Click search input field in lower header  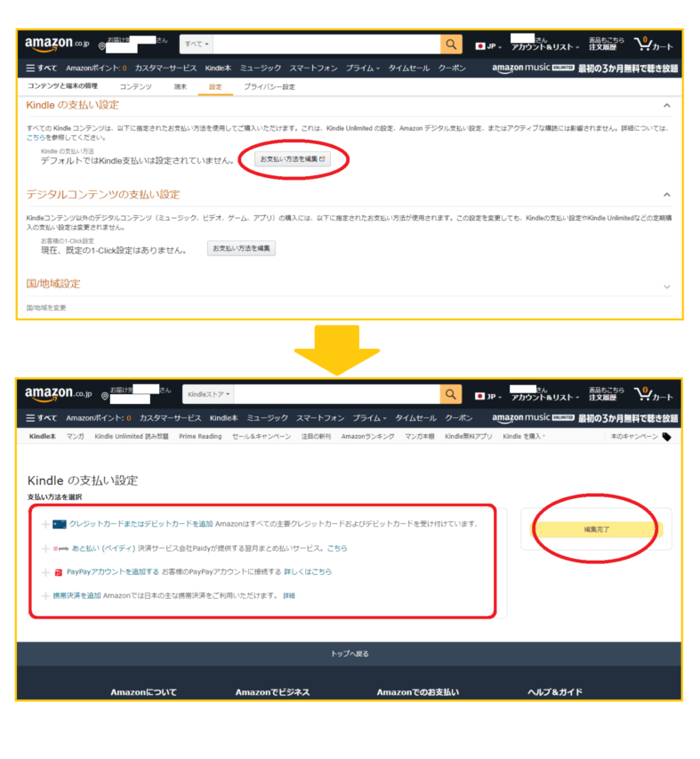coord(337,394)
